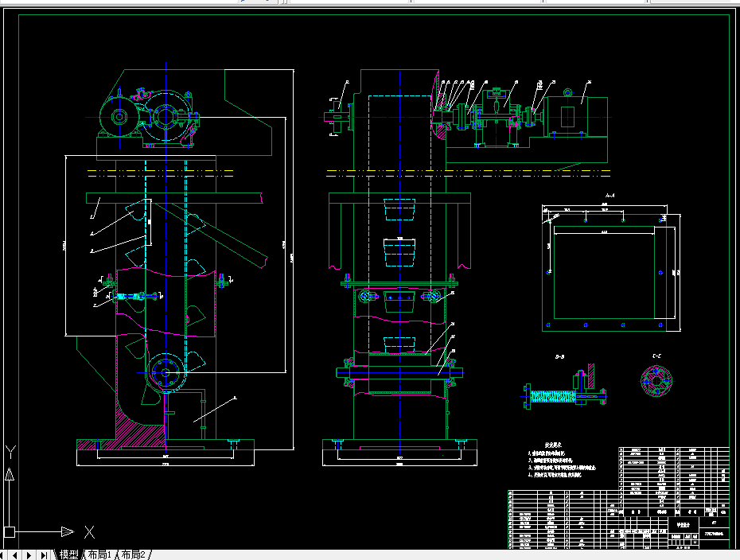Open the 布局1 layout tab
This screenshot has width=740, height=560.
(99, 554)
